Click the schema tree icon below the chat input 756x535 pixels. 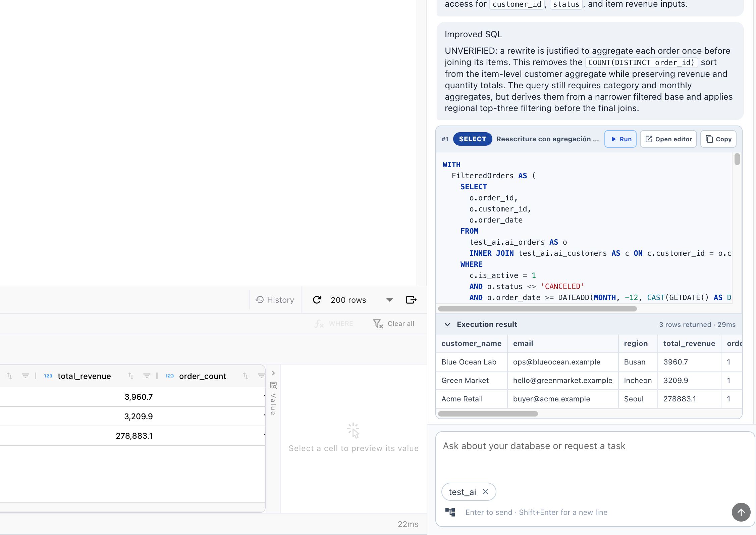point(450,512)
